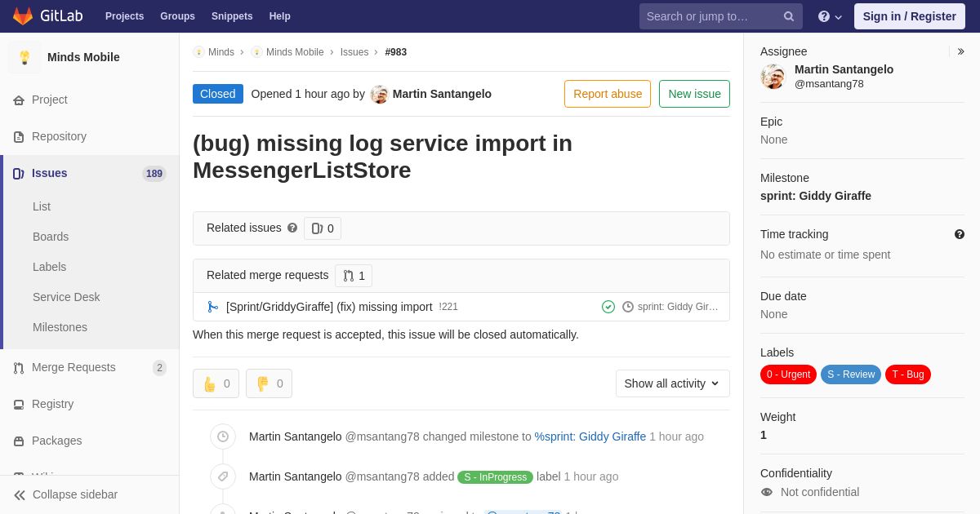Click the Closed status badge
This screenshot has width=980, height=514.
(218, 94)
